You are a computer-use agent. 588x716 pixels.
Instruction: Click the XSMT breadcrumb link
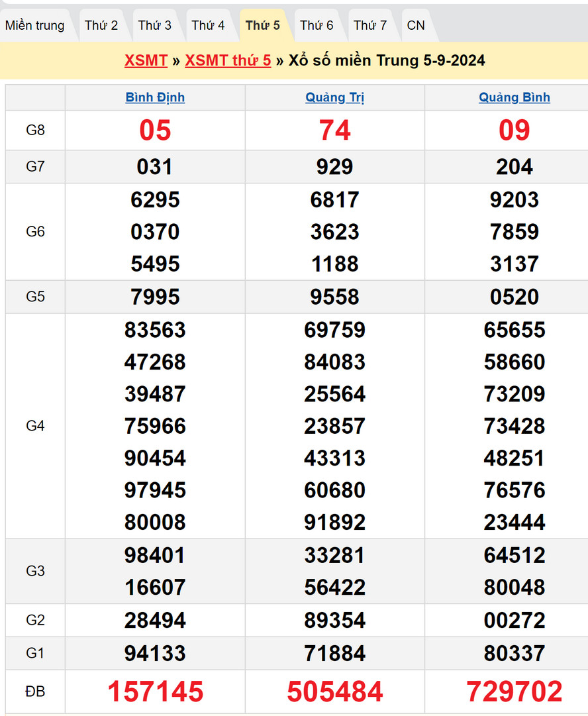coord(146,60)
